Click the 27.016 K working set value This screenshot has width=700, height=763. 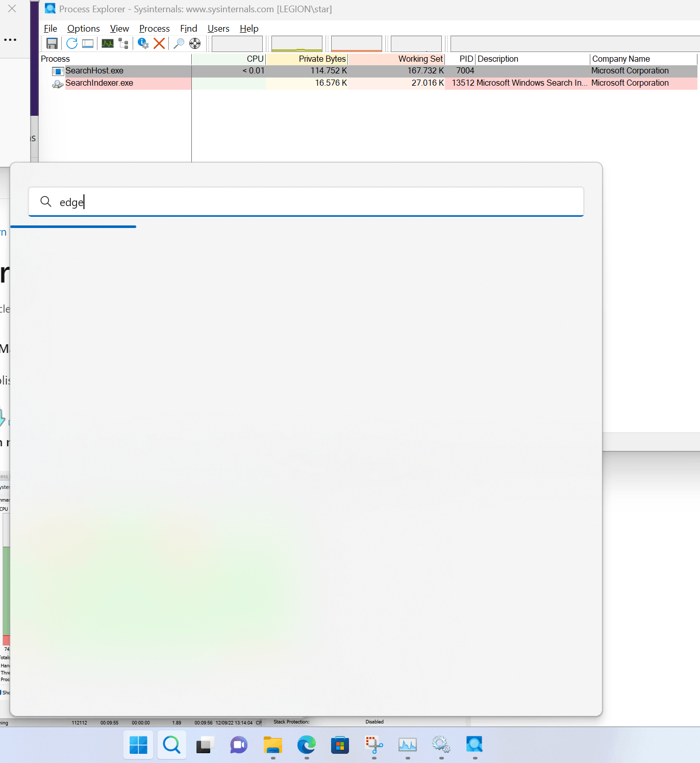coord(428,83)
